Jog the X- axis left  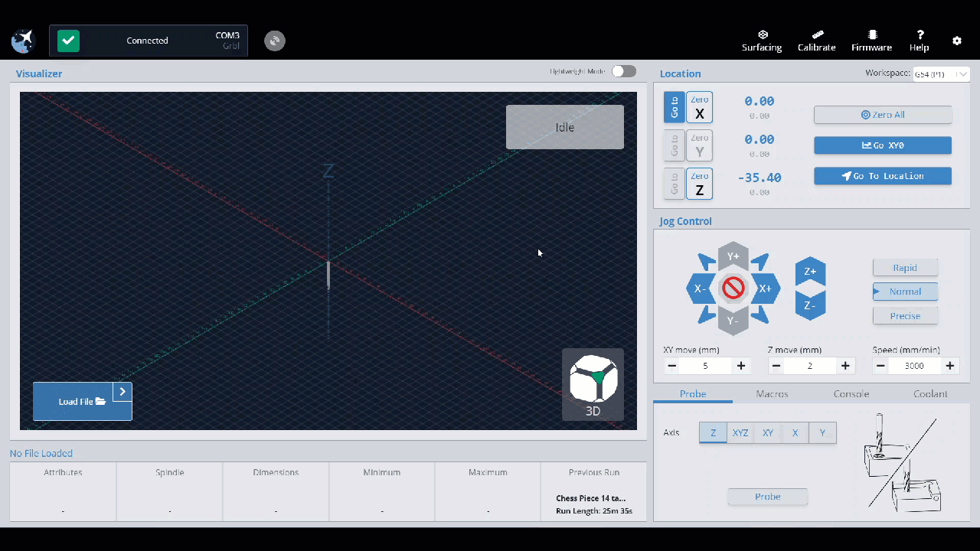point(700,289)
